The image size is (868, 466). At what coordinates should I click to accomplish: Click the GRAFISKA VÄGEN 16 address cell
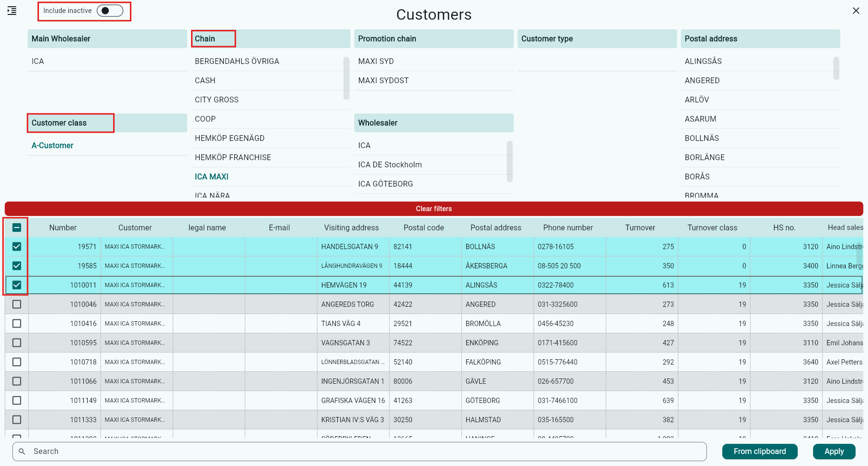point(353,401)
